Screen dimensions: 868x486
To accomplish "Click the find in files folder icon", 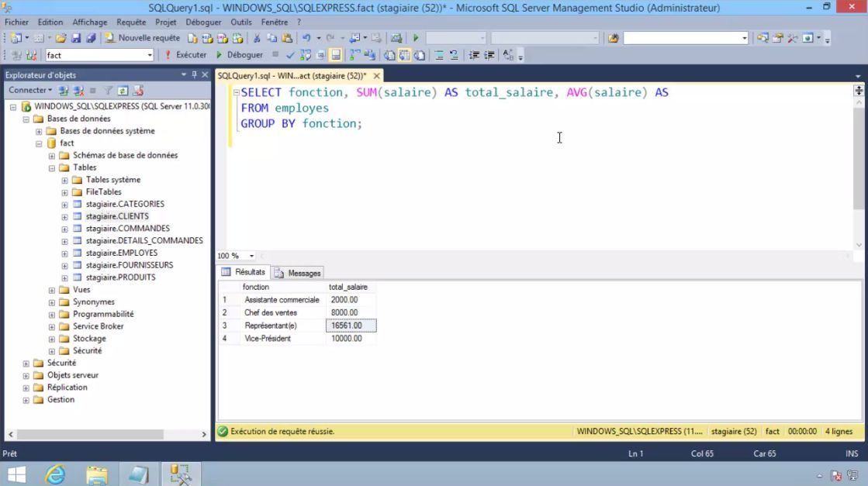I will pyautogui.click(x=613, y=38).
